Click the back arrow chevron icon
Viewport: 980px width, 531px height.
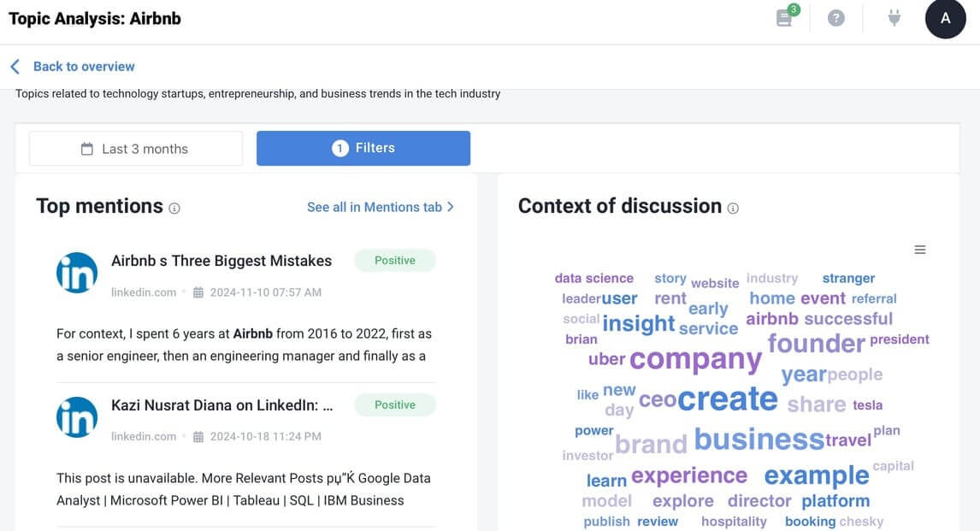pyautogui.click(x=15, y=66)
